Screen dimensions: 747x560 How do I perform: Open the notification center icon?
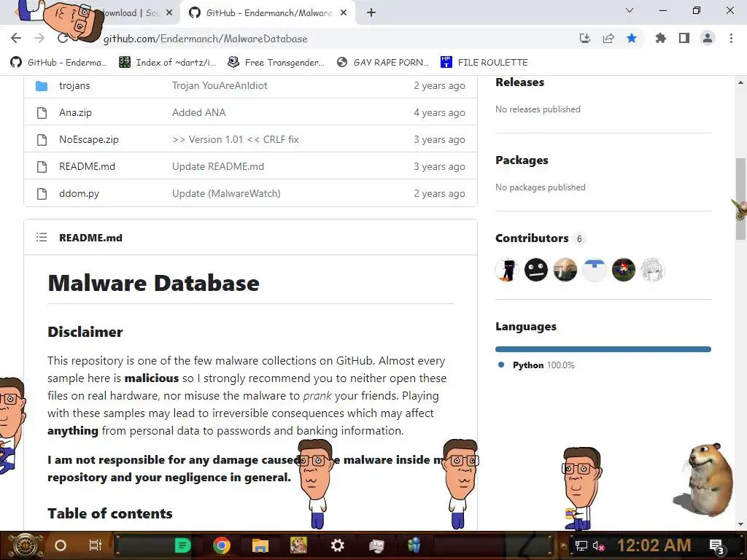pyautogui.click(x=718, y=547)
